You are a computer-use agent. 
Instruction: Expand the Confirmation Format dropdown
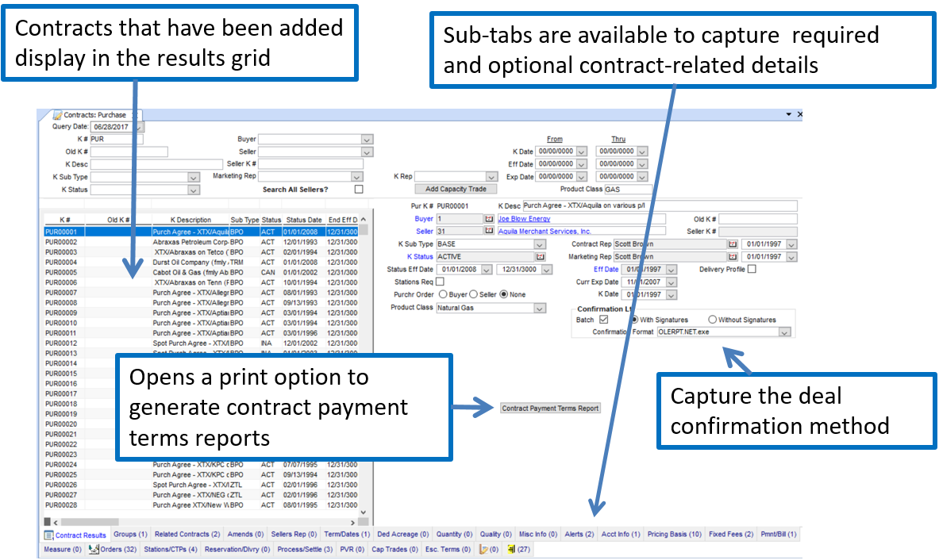tap(785, 332)
